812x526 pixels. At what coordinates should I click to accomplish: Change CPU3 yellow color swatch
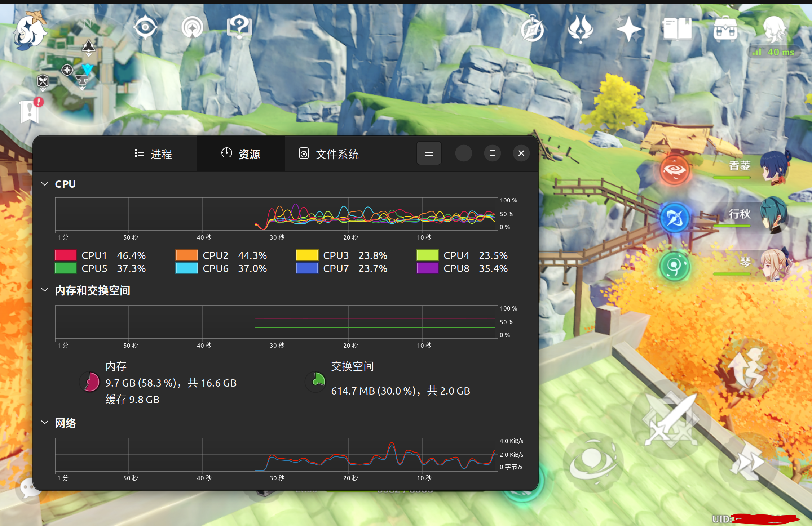[x=307, y=255]
